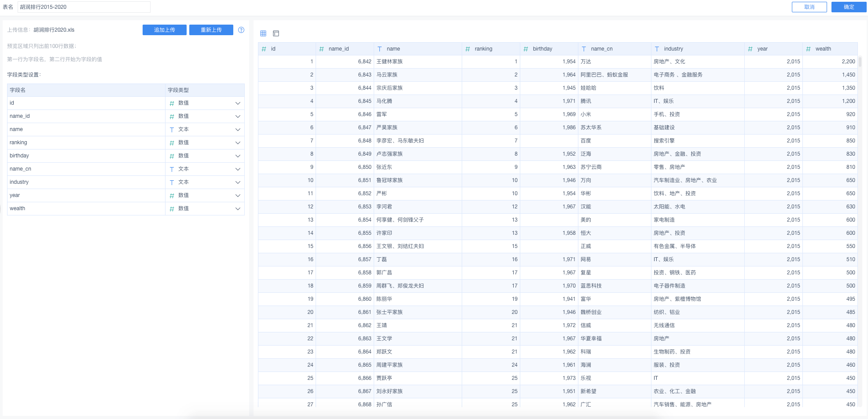Viewport: 868px width, 419px height.
Task: Click numeric type icon on wealth column header
Action: coord(808,49)
